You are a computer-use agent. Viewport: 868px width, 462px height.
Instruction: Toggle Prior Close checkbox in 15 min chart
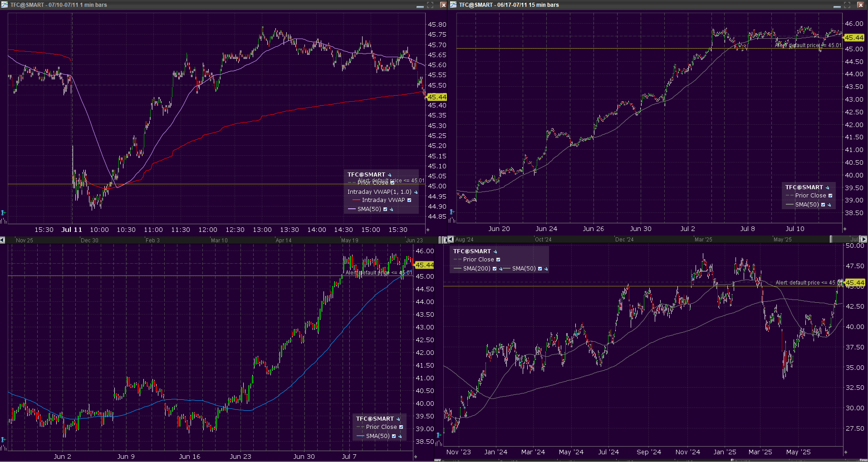pos(830,196)
